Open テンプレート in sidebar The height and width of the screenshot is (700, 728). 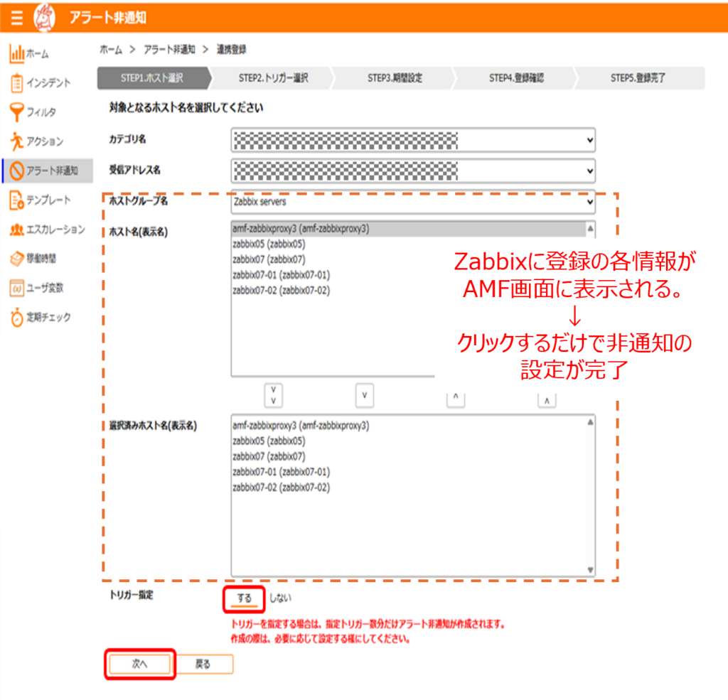(48, 200)
